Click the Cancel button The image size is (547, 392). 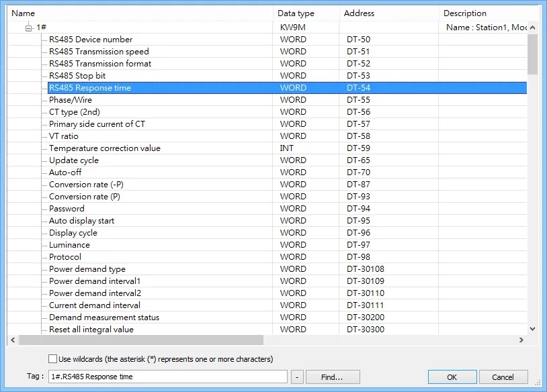tap(503, 377)
